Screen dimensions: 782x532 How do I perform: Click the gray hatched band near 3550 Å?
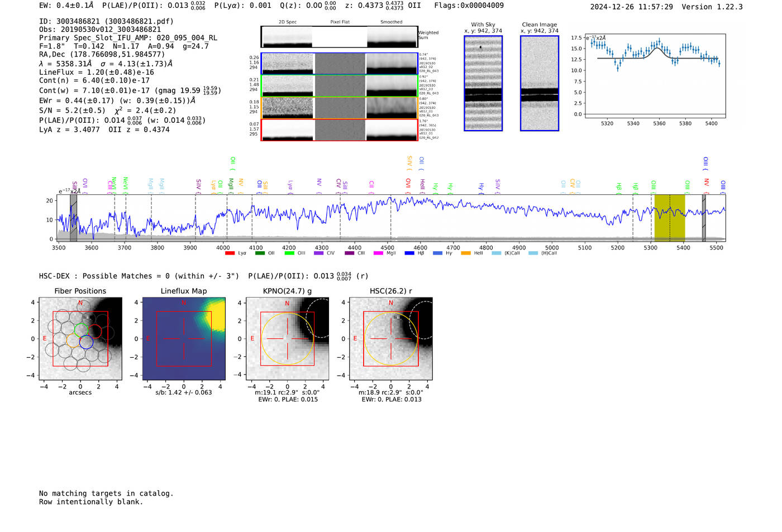point(73,218)
